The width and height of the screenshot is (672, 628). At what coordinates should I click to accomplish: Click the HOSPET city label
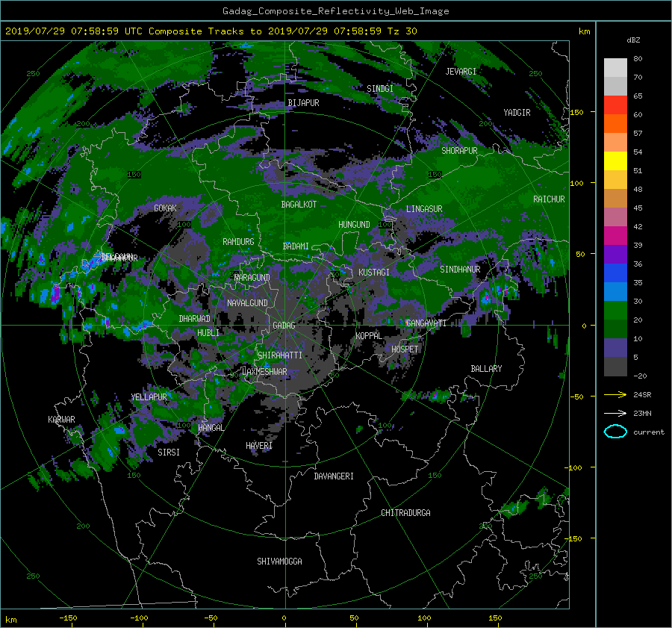pyautogui.click(x=405, y=349)
